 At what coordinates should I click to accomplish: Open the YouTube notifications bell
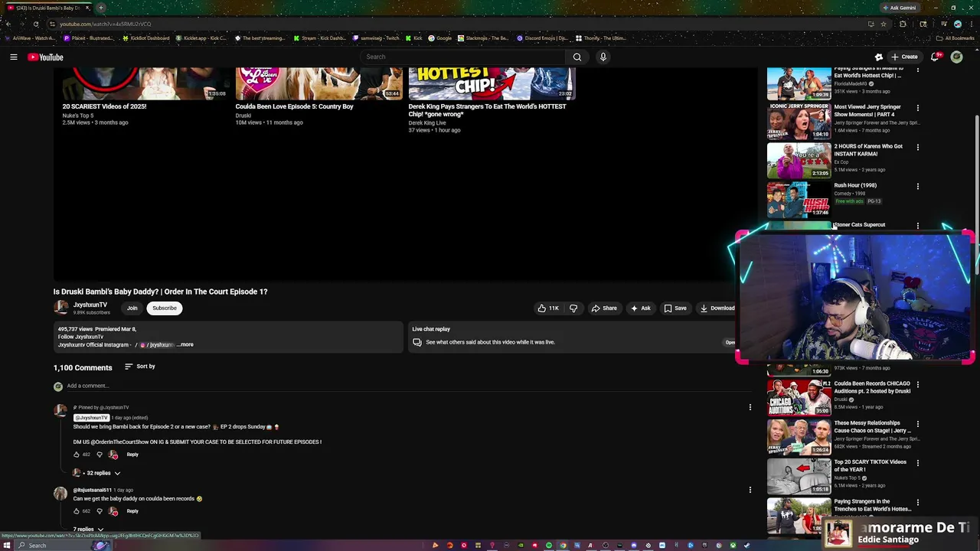pyautogui.click(x=935, y=57)
